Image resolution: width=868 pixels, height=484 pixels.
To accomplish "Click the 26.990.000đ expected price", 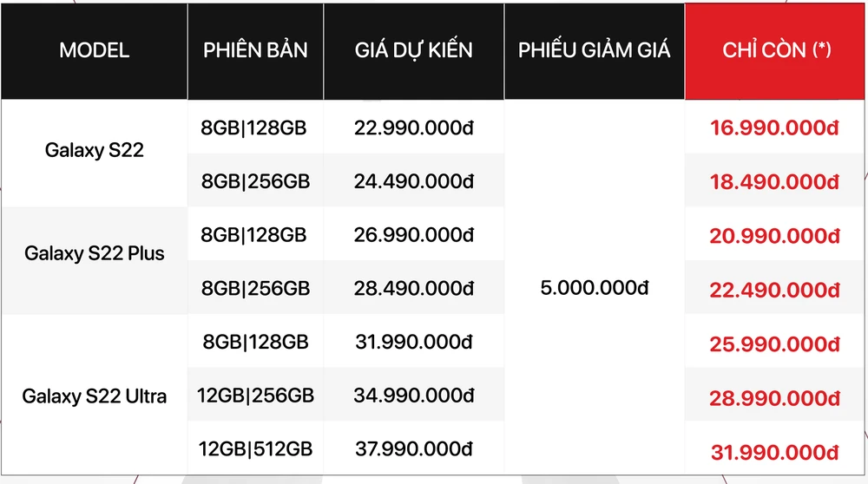I will 413,234.
